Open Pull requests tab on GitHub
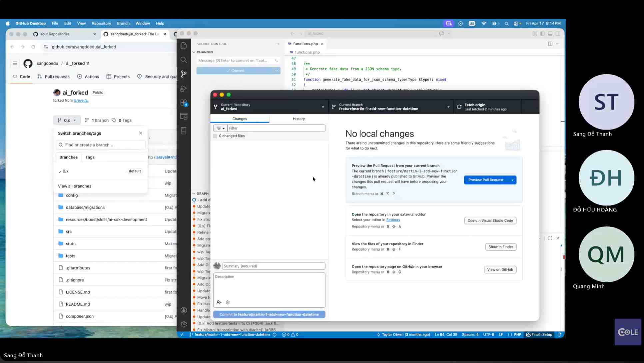The width and height of the screenshot is (644, 363). (x=54, y=77)
